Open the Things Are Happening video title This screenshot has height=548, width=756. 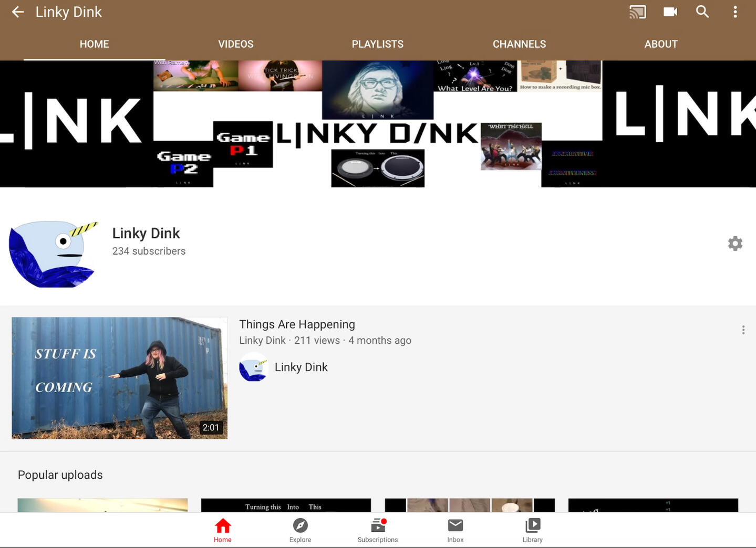coord(297,324)
